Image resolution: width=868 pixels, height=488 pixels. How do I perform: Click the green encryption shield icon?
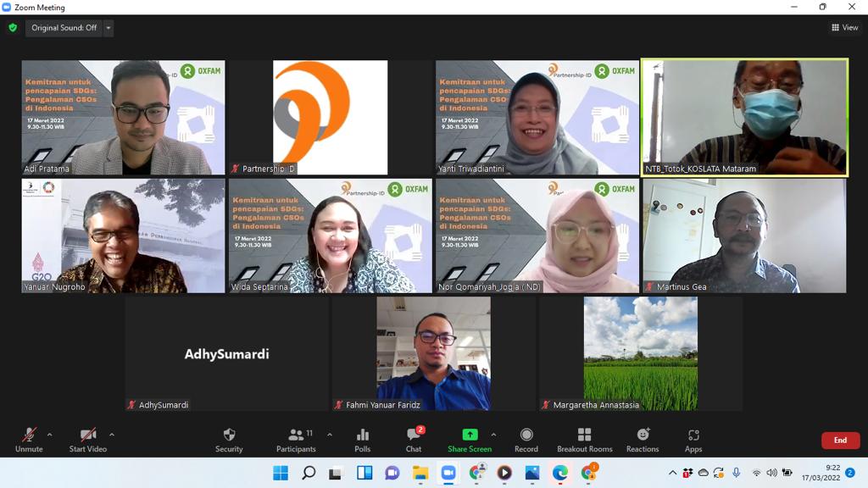(x=13, y=28)
